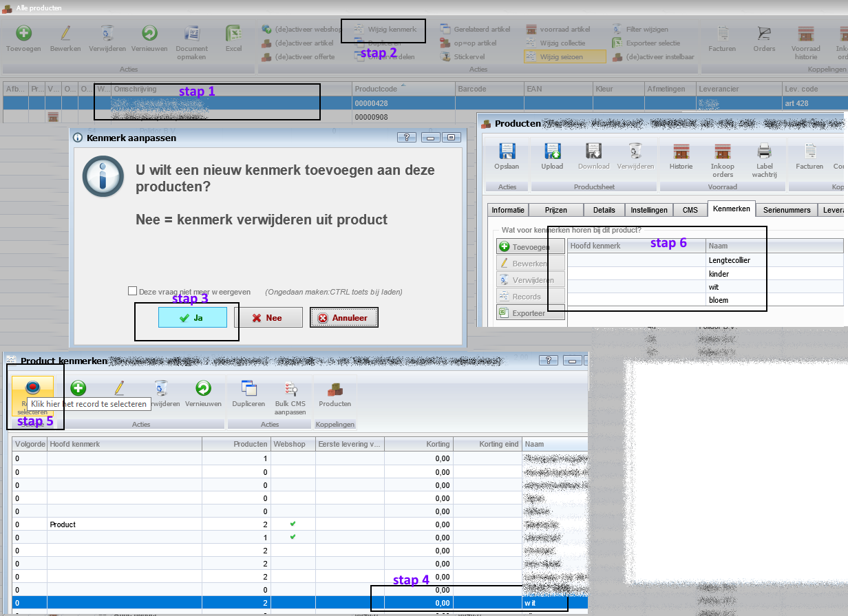Click the Label wachtrij printer icon
This screenshot has width=848, height=616.
764,152
